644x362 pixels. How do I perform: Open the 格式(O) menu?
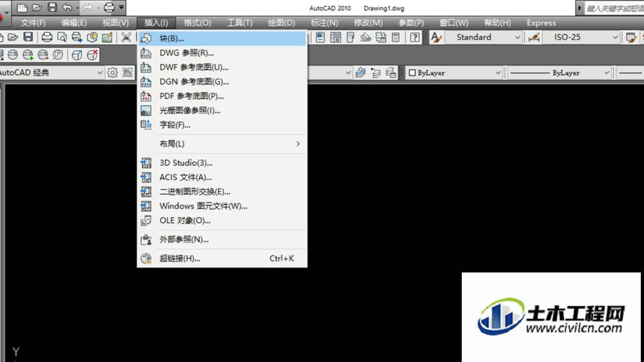coord(198,23)
